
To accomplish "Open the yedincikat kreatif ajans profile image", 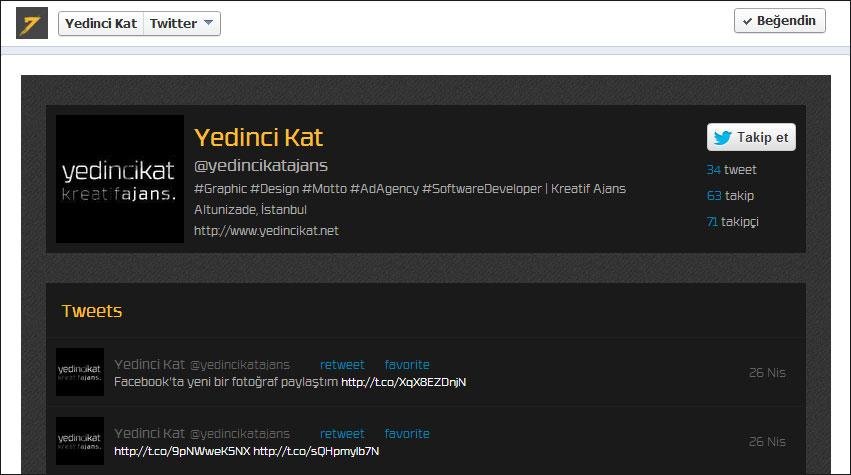I will point(120,179).
